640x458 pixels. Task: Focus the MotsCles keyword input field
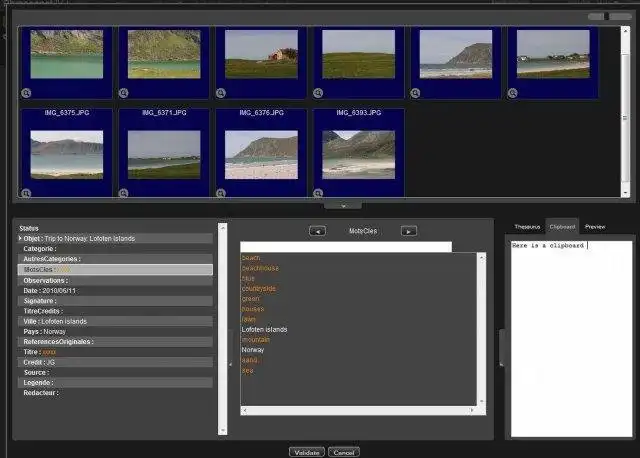point(346,247)
